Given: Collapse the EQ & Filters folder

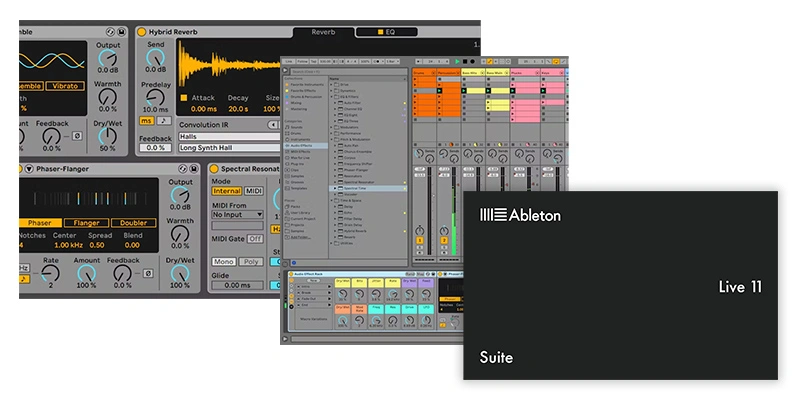Looking at the screenshot, I should (x=331, y=97).
